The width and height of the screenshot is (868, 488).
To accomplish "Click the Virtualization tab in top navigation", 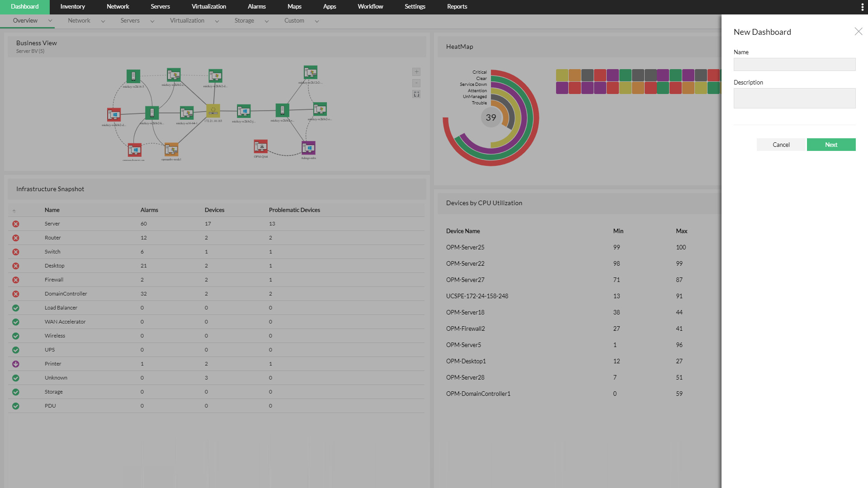I will 209,7.
